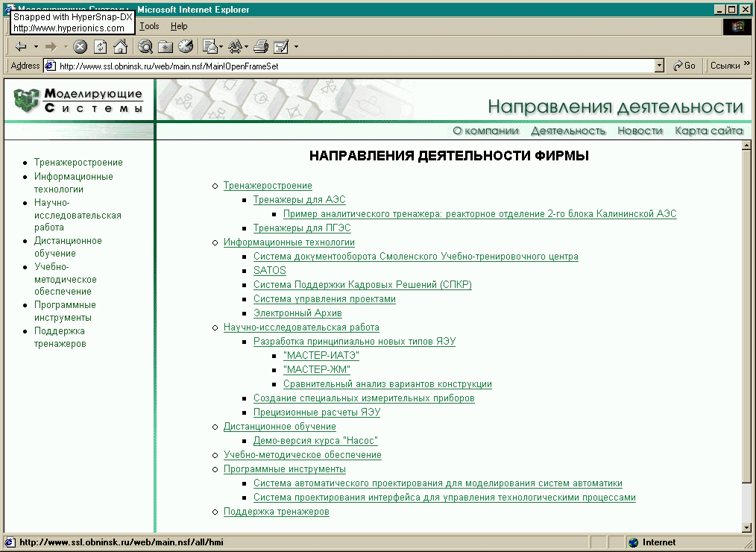Open link Прецизионные расчеты ЯЭУ
756x552 pixels.
tap(317, 413)
